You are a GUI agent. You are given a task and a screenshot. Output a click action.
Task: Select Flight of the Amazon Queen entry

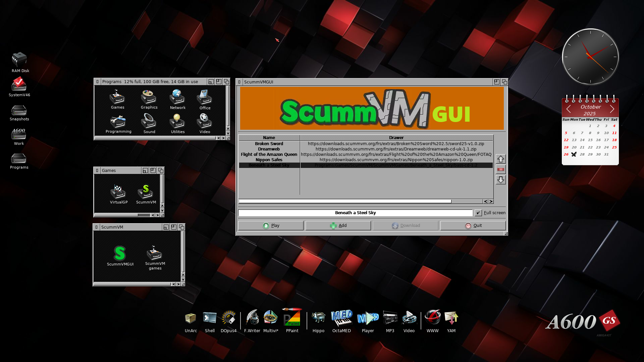click(269, 155)
